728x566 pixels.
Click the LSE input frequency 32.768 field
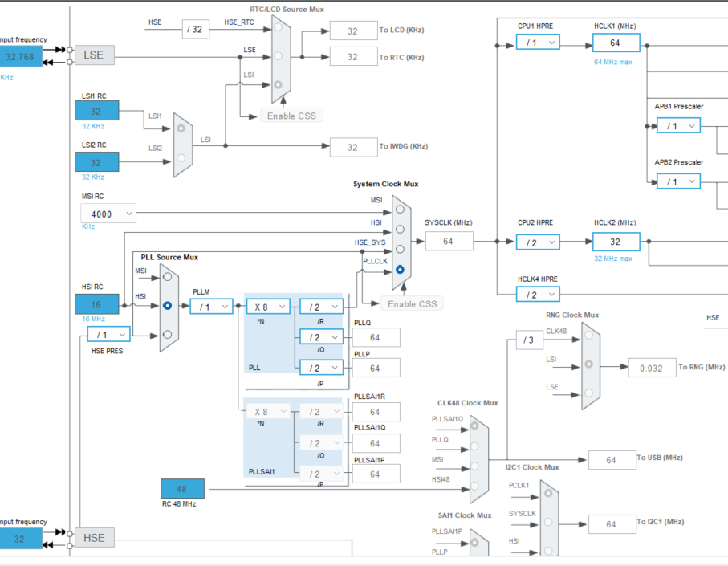pos(20,57)
